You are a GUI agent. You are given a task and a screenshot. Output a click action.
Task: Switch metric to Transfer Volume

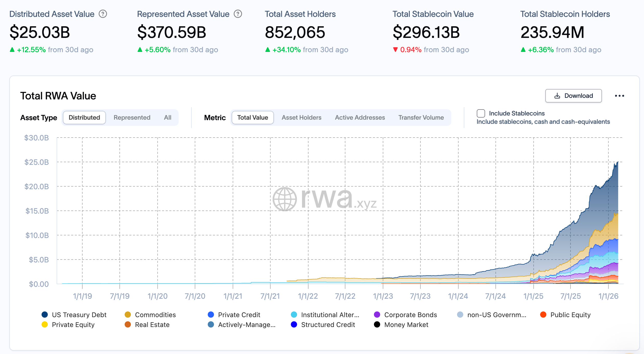(421, 118)
